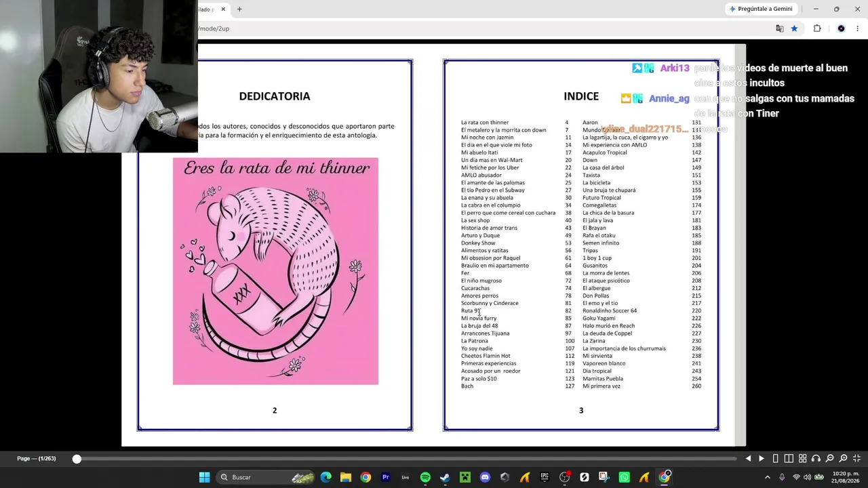Click index entry "Ronaldinho Soccer 64"

(610, 310)
